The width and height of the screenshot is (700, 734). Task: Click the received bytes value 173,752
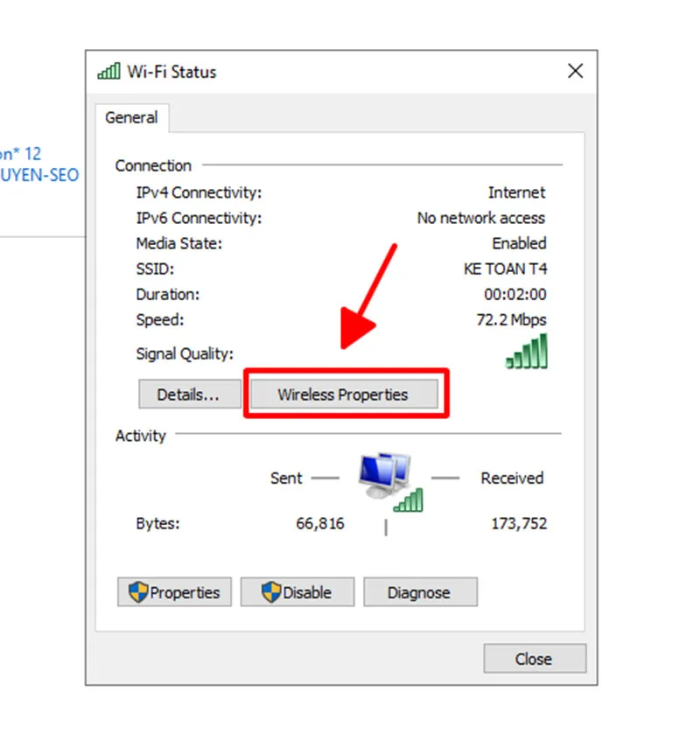coord(519,523)
